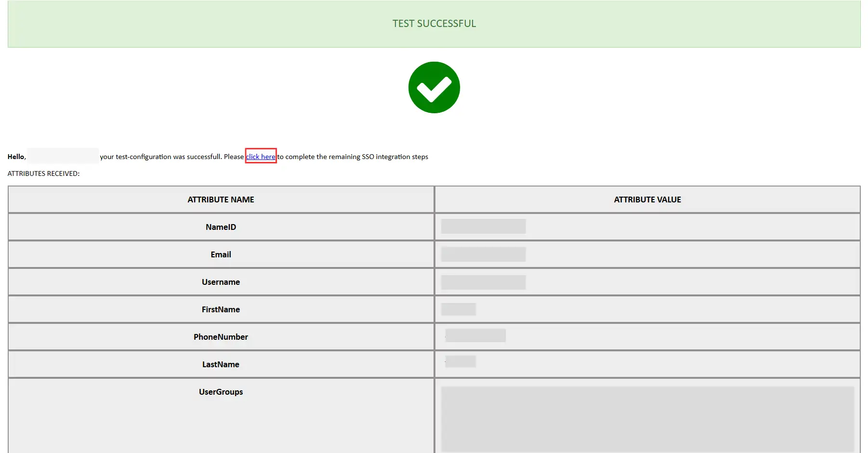Click the ATTRIBUTE VALUE column header
Viewport: 868px width, 453px height.
(x=647, y=200)
